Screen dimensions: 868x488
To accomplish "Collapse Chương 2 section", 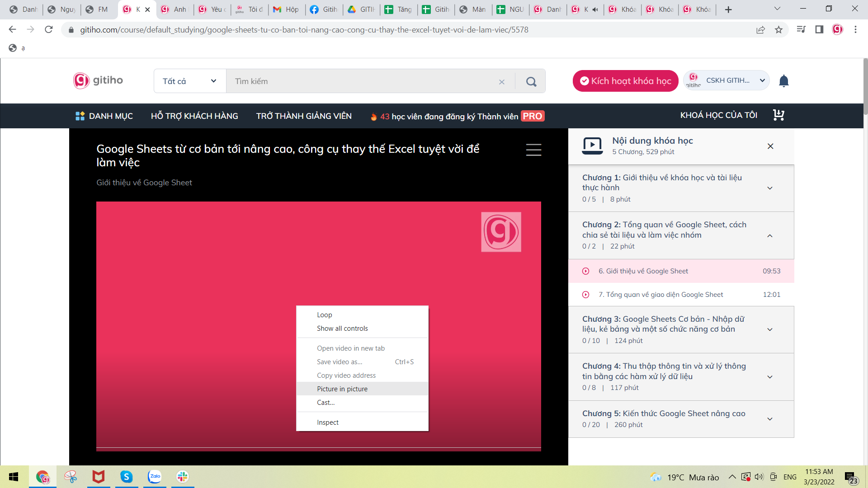I will [770, 235].
